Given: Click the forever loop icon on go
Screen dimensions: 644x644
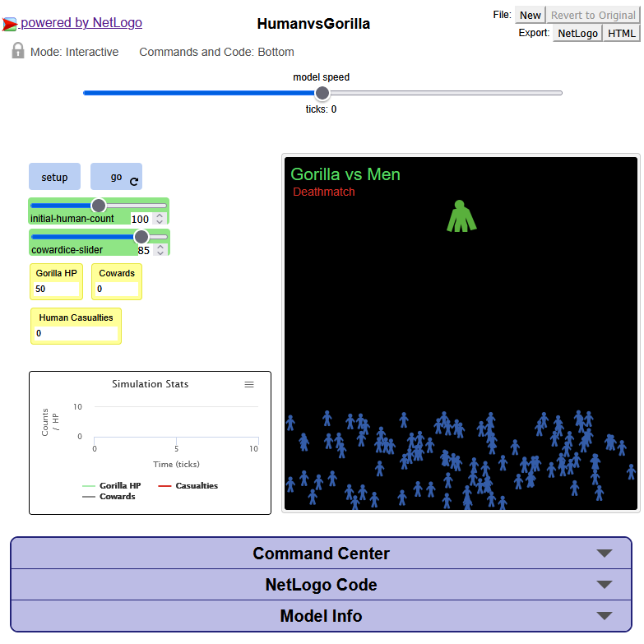Looking at the screenshot, I should point(134,181).
